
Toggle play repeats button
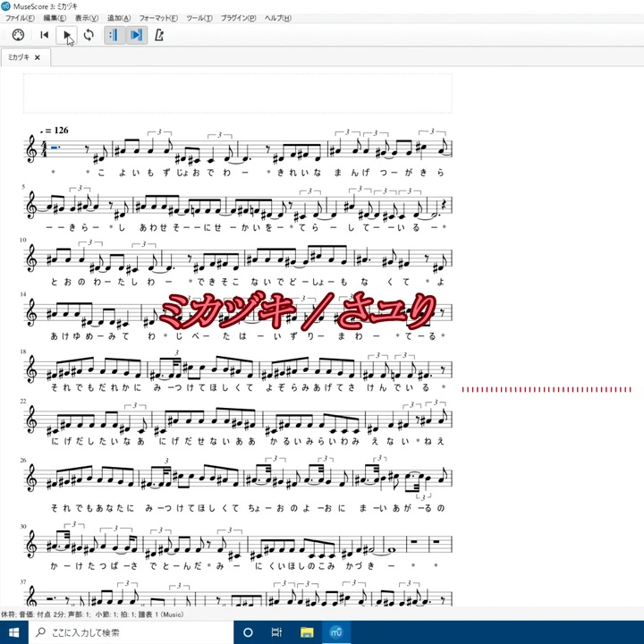click(114, 35)
